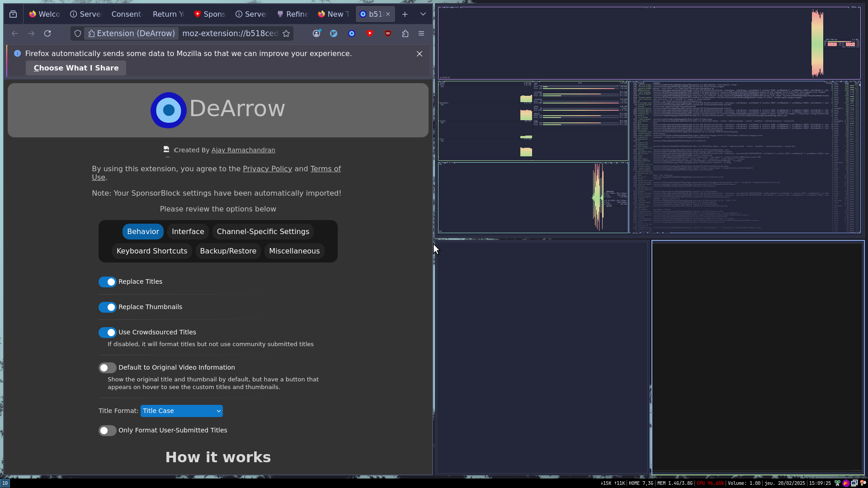Click the moz-extension URL field

coord(230,33)
